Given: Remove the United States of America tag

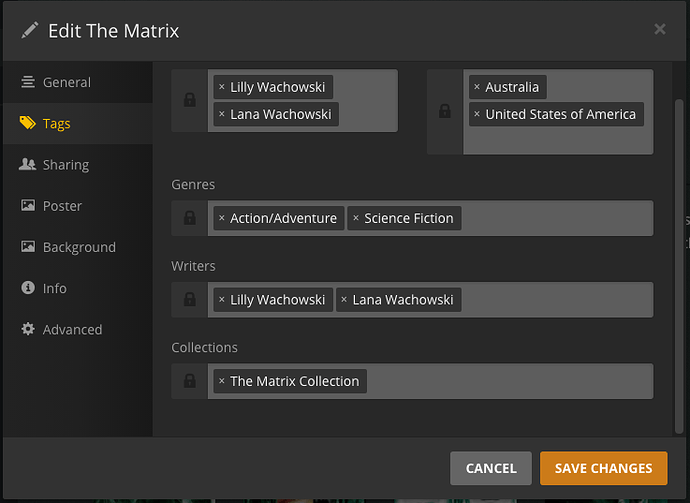Looking at the screenshot, I should click(x=477, y=114).
